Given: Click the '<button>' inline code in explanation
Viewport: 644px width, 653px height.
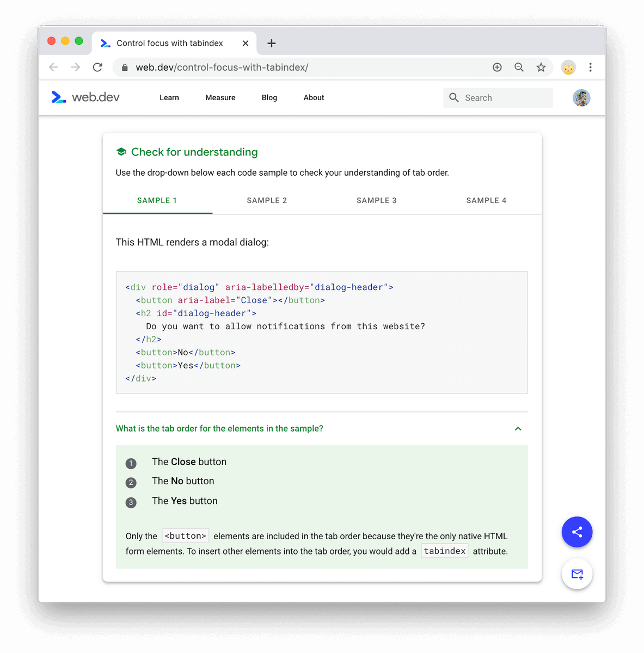Looking at the screenshot, I should tap(185, 536).
